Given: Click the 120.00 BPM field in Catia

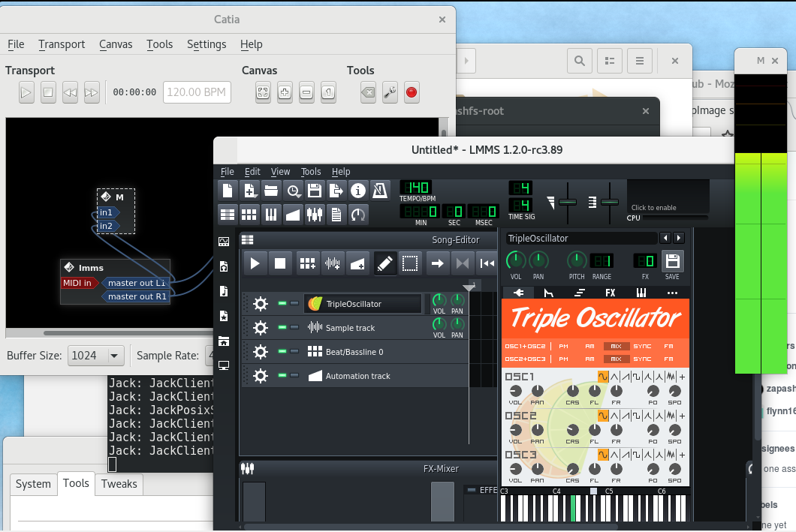Looking at the screenshot, I should [197, 92].
